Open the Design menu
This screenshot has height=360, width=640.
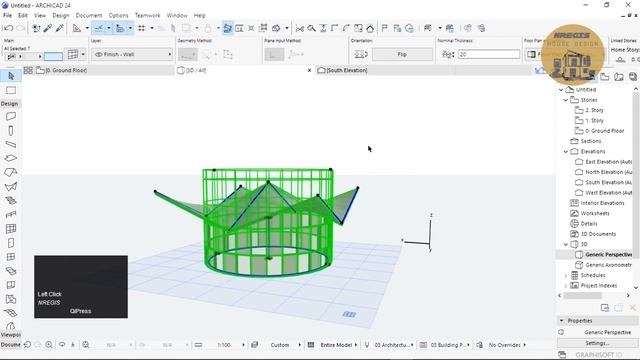click(61, 16)
